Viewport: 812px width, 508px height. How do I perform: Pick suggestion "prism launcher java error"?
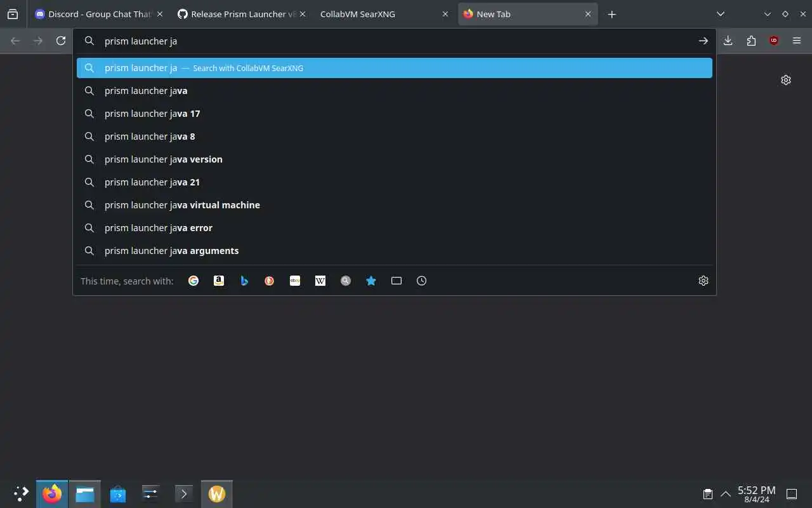[x=395, y=228]
